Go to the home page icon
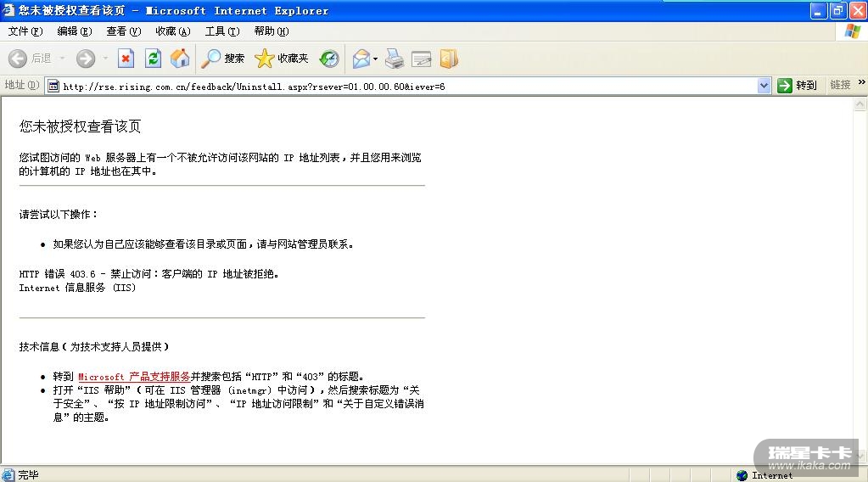This screenshot has width=868, height=482. pos(180,58)
